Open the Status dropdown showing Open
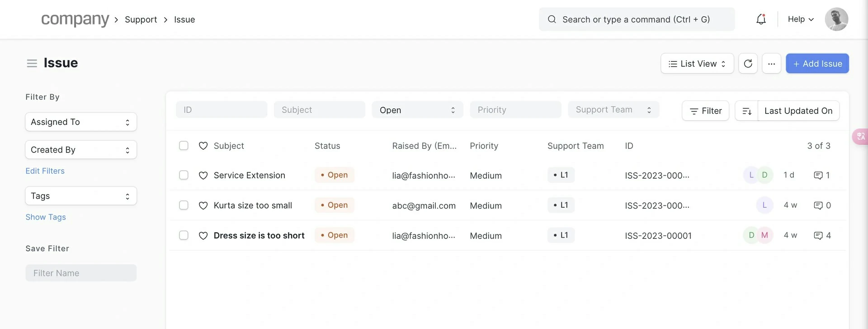868x329 pixels. pos(417,110)
